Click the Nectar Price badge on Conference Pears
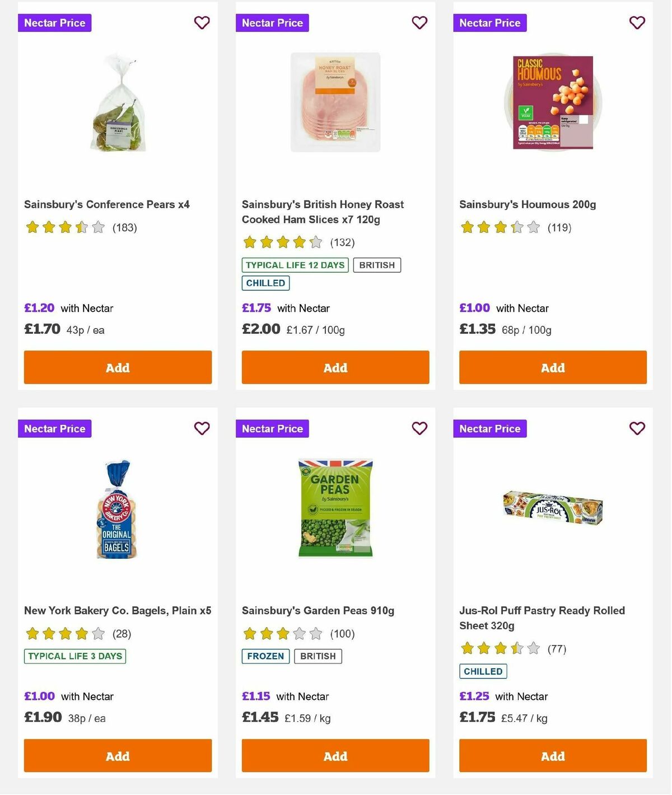Screen dimensions: 672x795 54,22
